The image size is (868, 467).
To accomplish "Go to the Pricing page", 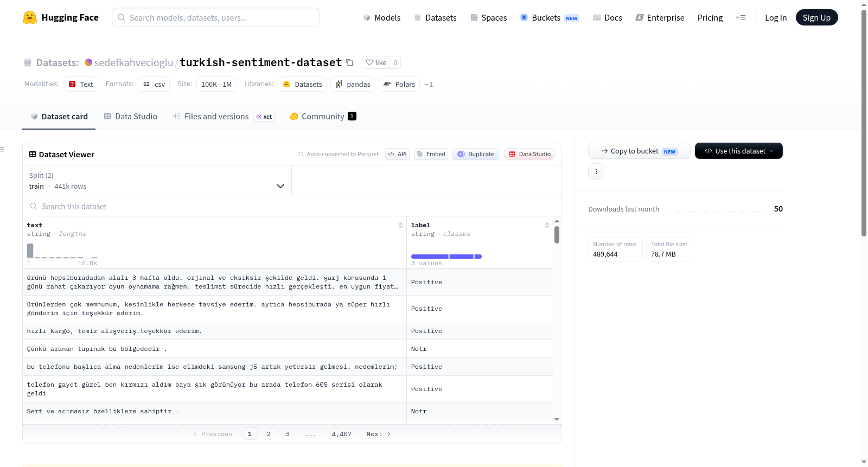I will tap(710, 18).
